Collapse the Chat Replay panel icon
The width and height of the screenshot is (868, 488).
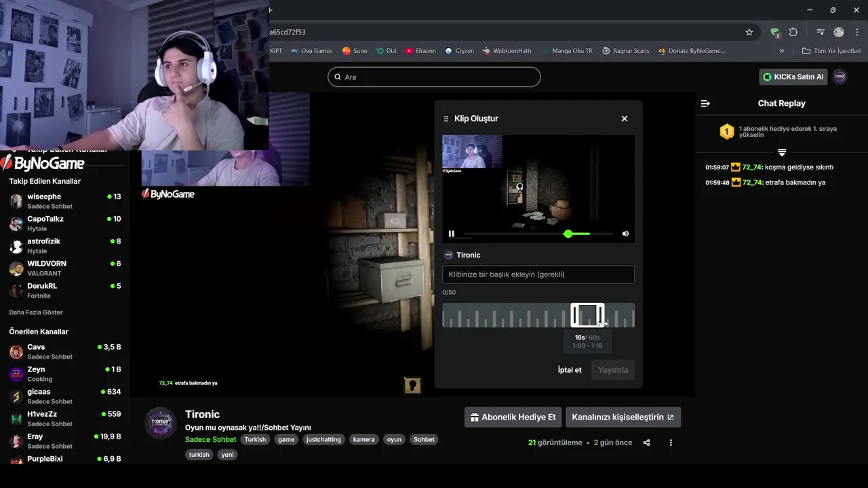click(x=705, y=104)
